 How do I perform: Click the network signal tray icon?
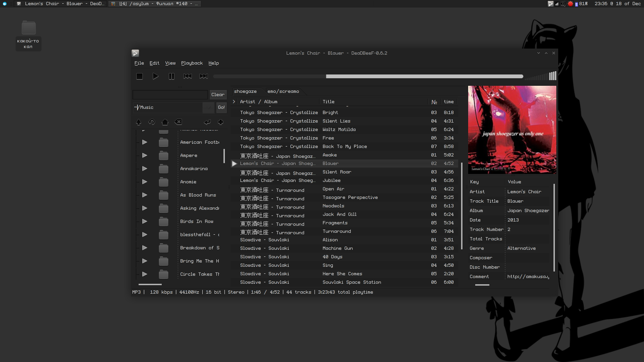(557, 4)
